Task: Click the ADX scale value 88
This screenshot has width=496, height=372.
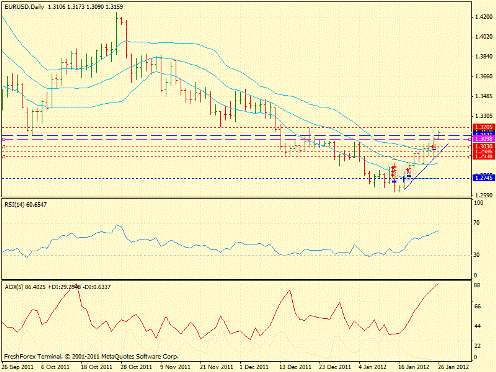Action: [x=477, y=285]
